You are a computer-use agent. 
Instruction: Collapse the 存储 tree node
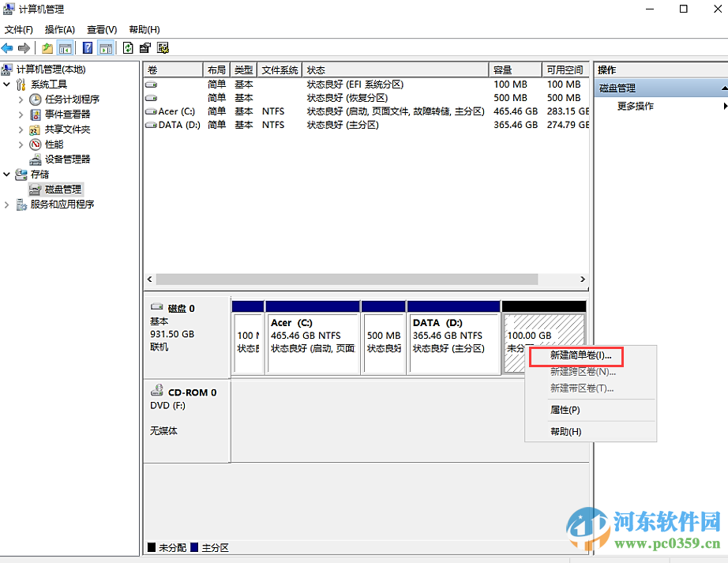[x=6, y=174]
